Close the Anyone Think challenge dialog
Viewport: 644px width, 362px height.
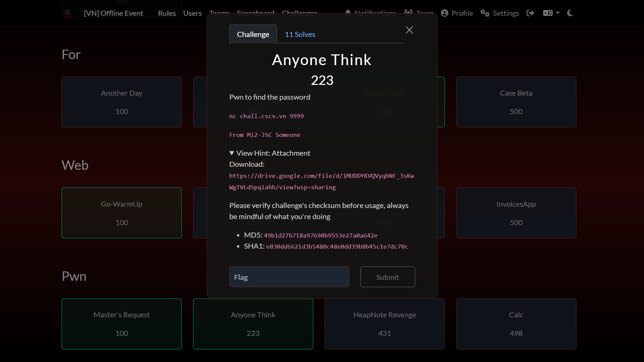[409, 30]
